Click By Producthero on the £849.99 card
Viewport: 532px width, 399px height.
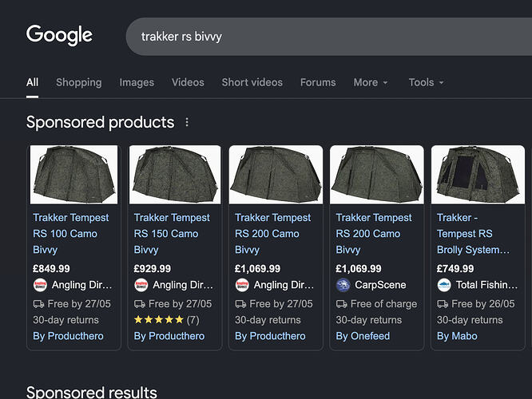tap(68, 336)
